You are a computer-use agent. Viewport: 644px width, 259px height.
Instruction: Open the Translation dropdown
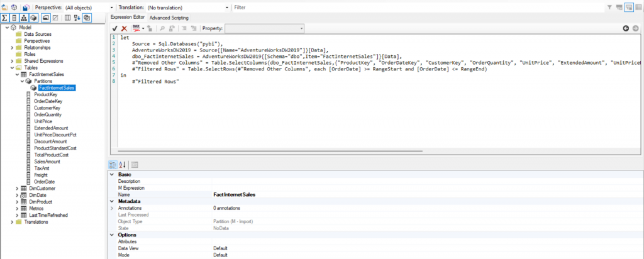226,7
